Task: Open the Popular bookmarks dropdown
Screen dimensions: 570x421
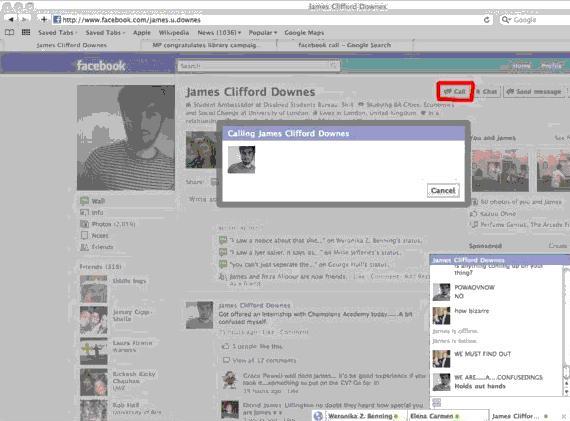Action: point(262,32)
